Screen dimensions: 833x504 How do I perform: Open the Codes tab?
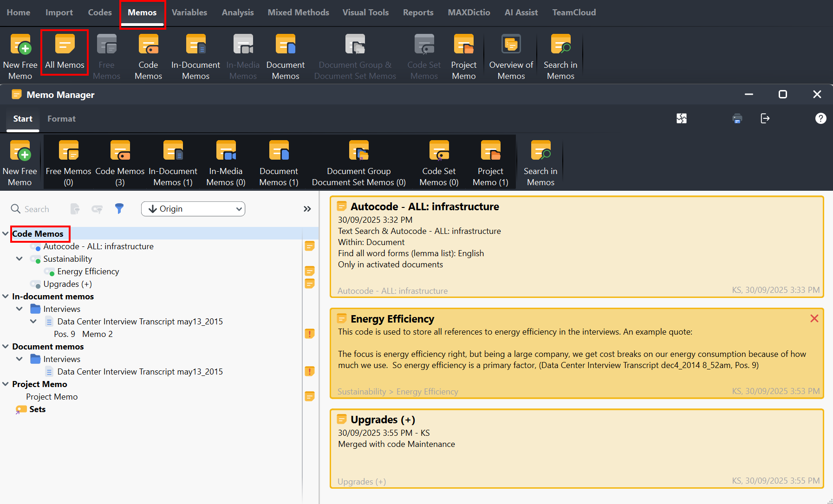coord(100,13)
